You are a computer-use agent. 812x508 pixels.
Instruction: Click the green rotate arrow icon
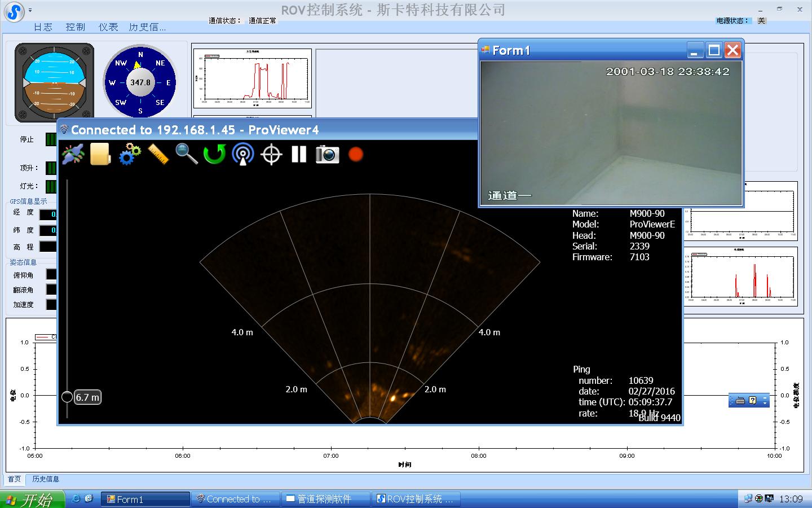tap(214, 154)
